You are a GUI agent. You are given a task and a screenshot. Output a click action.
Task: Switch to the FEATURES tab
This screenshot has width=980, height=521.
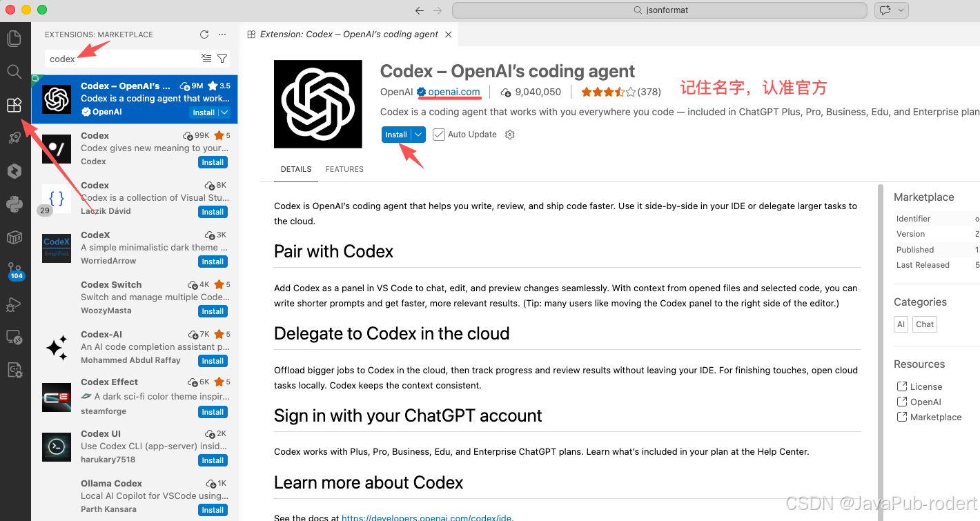click(344, 169)
